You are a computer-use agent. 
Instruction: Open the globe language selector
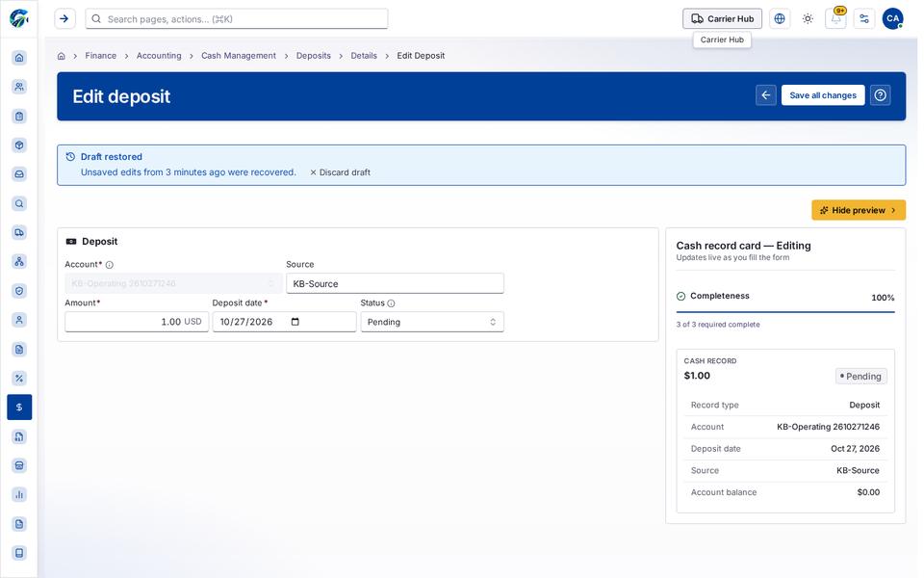pos(780,18)
